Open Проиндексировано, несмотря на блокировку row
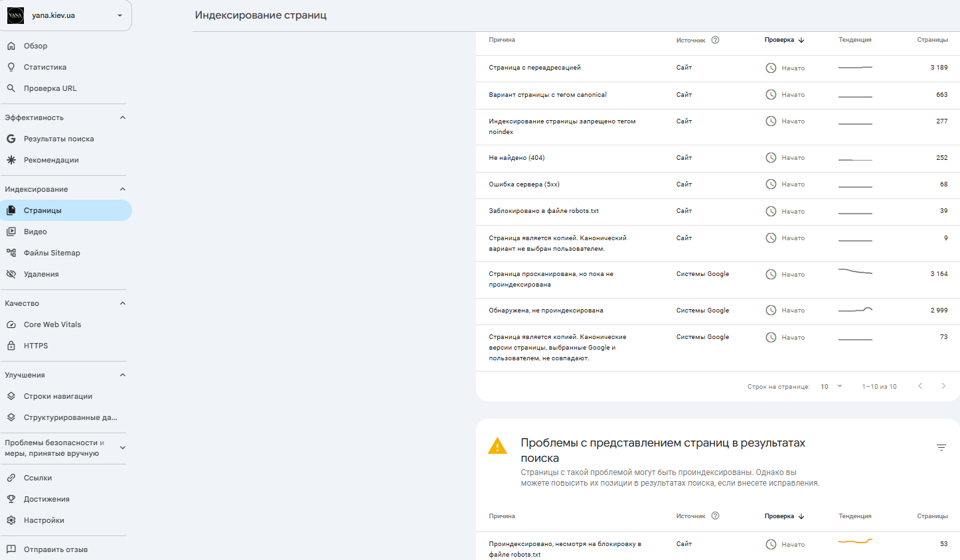 tap(718, 546)
